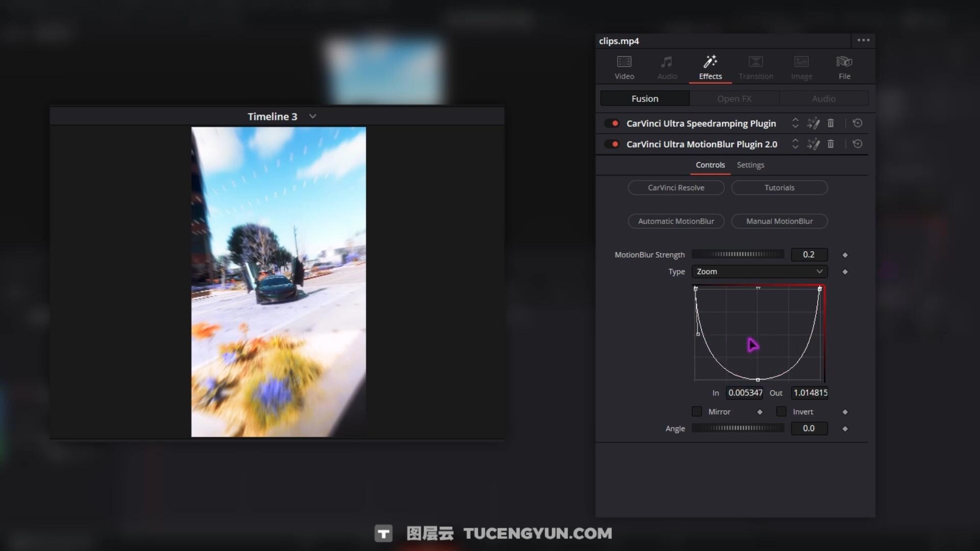Expand the Timeline 3 dropdown chevron

click(313, 116)
